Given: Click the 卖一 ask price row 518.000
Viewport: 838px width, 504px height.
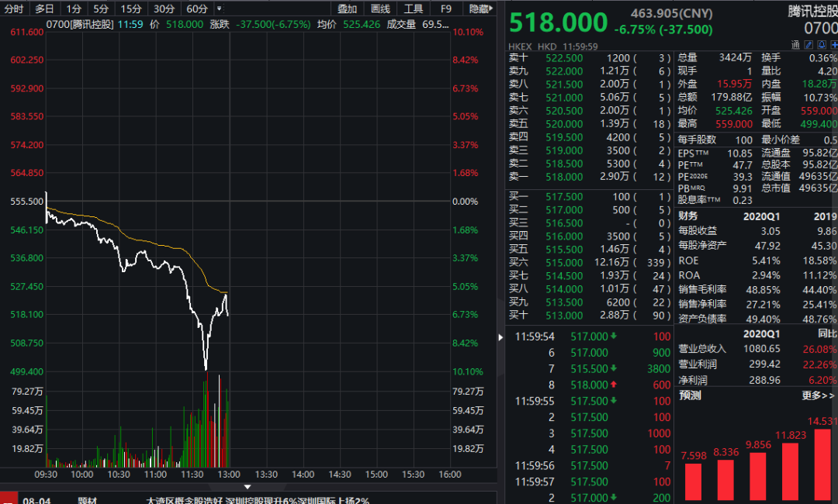Looking at the screenshot, I should click(564, 178).
